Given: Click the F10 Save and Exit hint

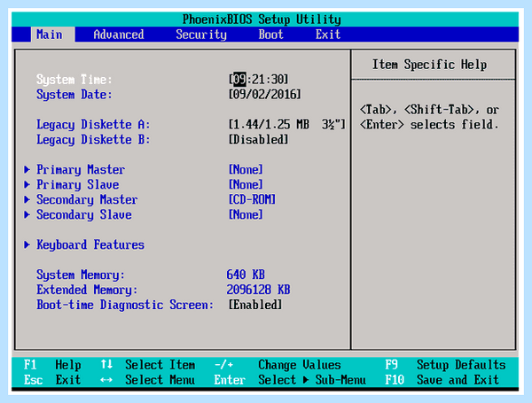Looking at the screenshot, I should (x=442, y=380).
